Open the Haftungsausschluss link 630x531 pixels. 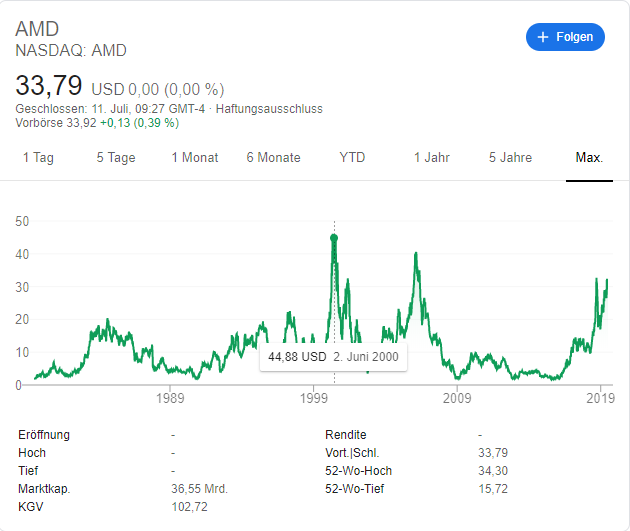(269, 109)
